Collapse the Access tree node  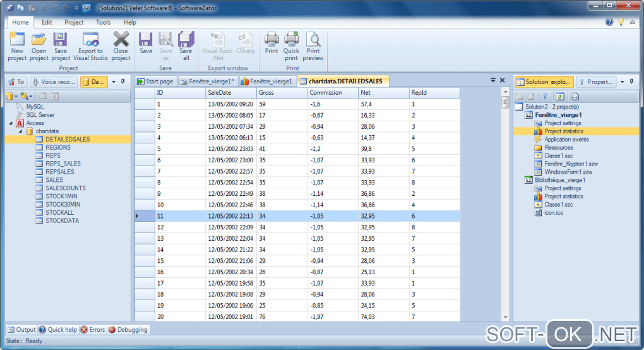[x=11, y=123]
